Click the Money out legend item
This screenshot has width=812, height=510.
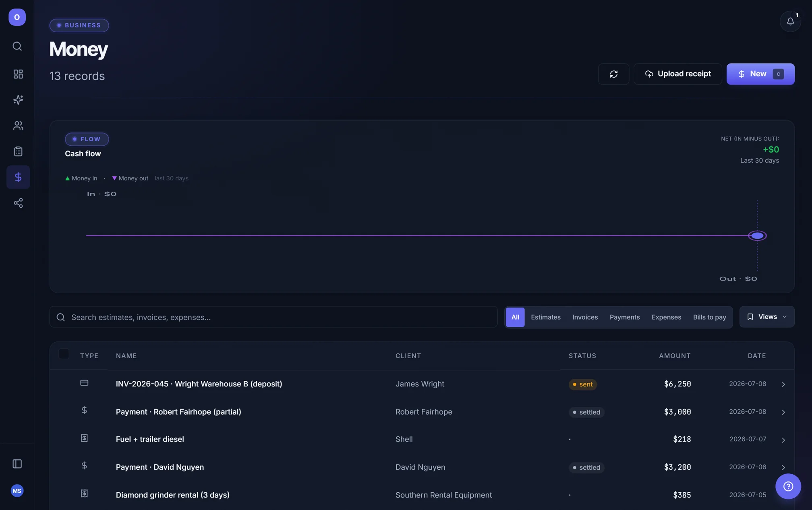[x=130, y=178]
